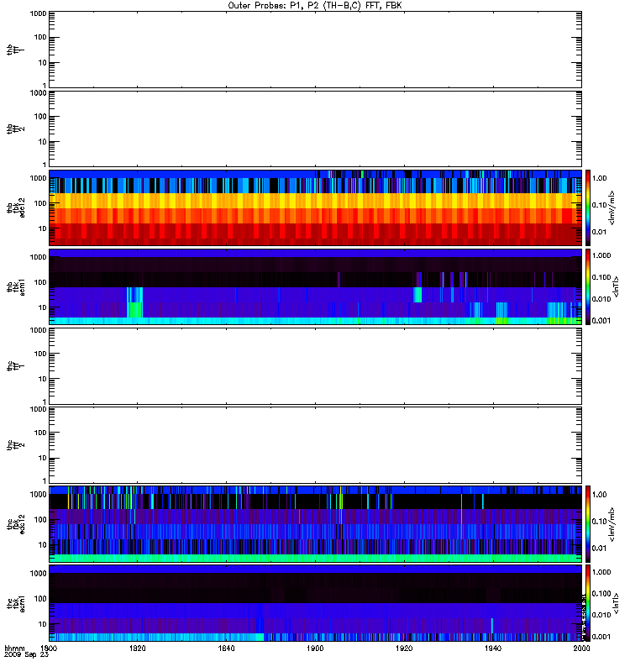Select the thc fbk edc12 color bar
The width and height of the screenshot is (630, 672).
(x=588, y=523)
